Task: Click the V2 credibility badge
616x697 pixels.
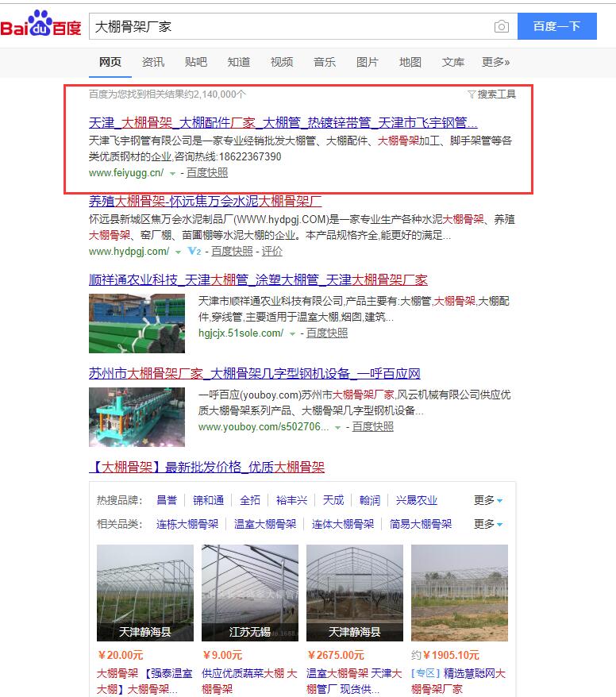Action: click(x=194, y=251)
